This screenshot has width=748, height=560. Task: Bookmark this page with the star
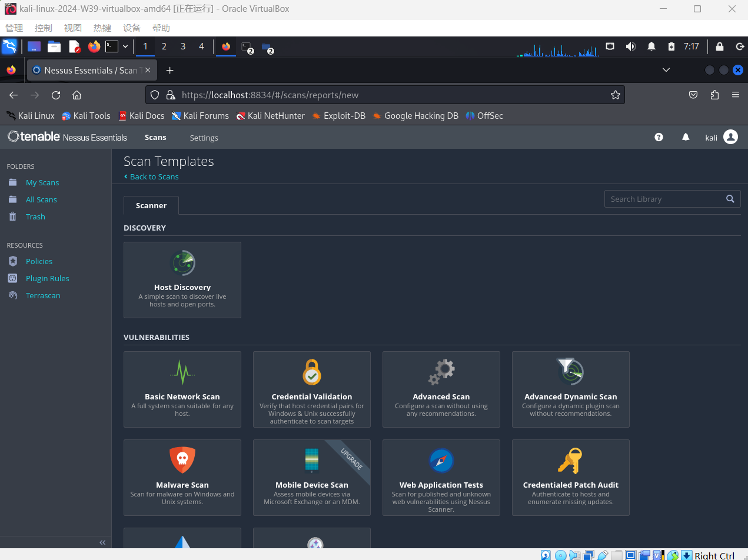[x=616, y=95]
